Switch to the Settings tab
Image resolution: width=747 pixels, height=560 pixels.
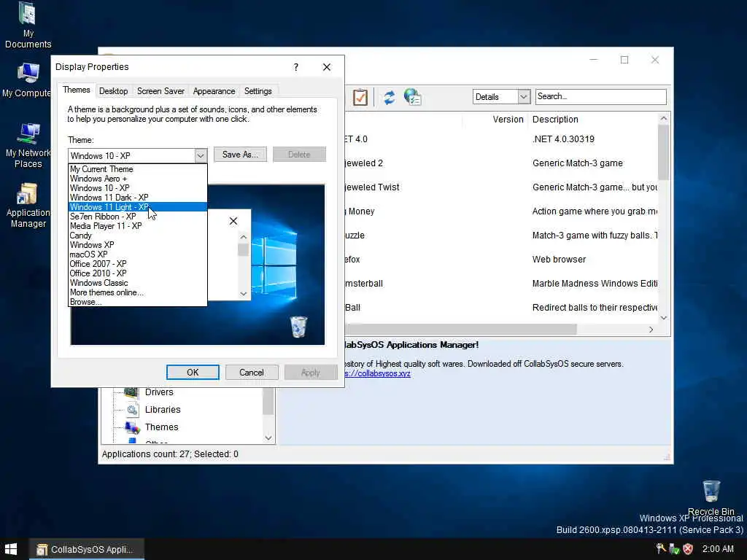tap(258, 91)
